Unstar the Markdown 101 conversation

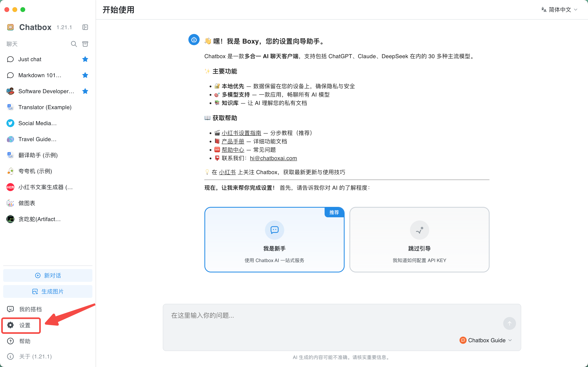click(85, 75)
